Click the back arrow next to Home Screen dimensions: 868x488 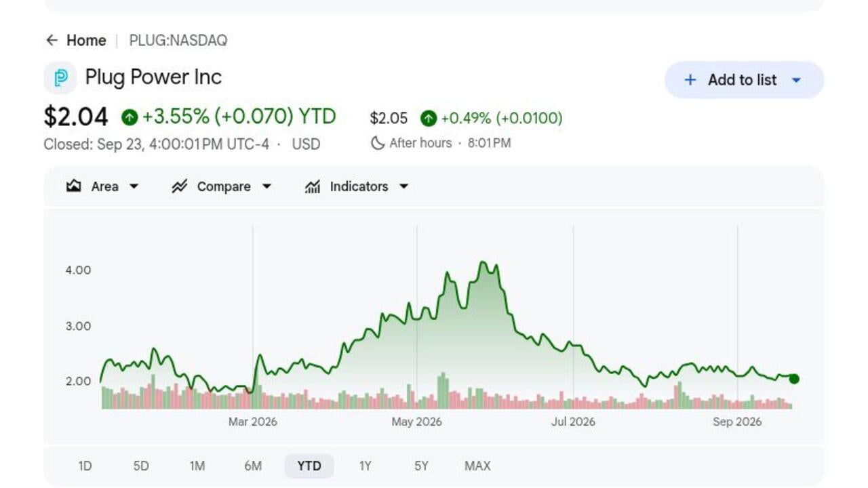[52, 41]
